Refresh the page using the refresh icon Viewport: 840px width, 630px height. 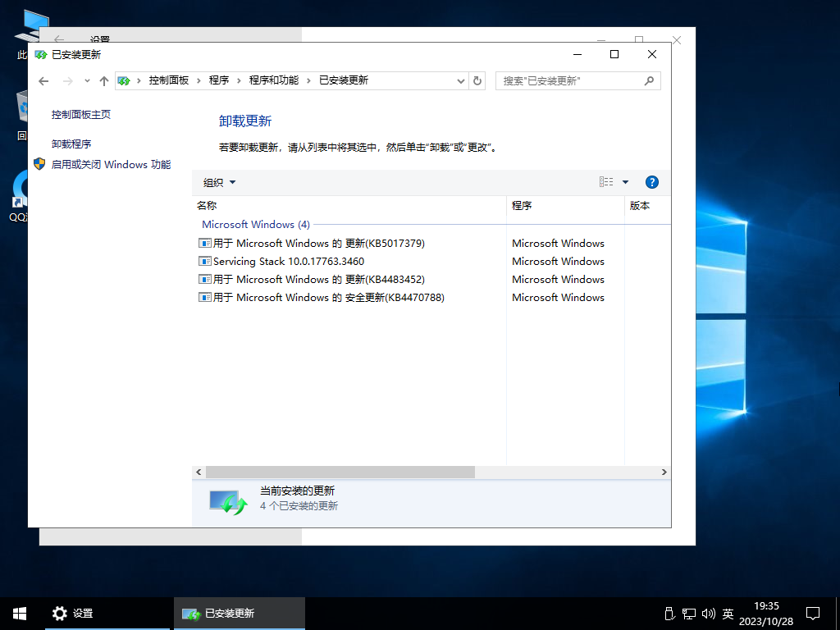click(x=477, y=80)
